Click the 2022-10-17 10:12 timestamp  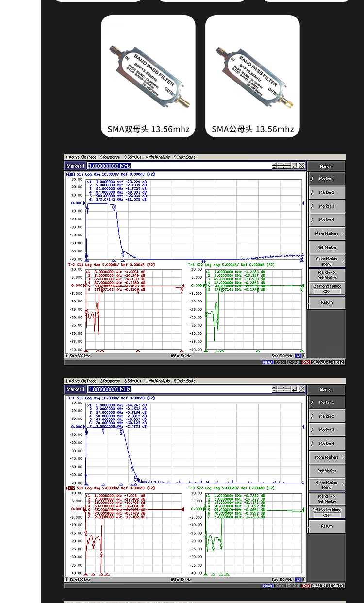click(x=328, y=362)
